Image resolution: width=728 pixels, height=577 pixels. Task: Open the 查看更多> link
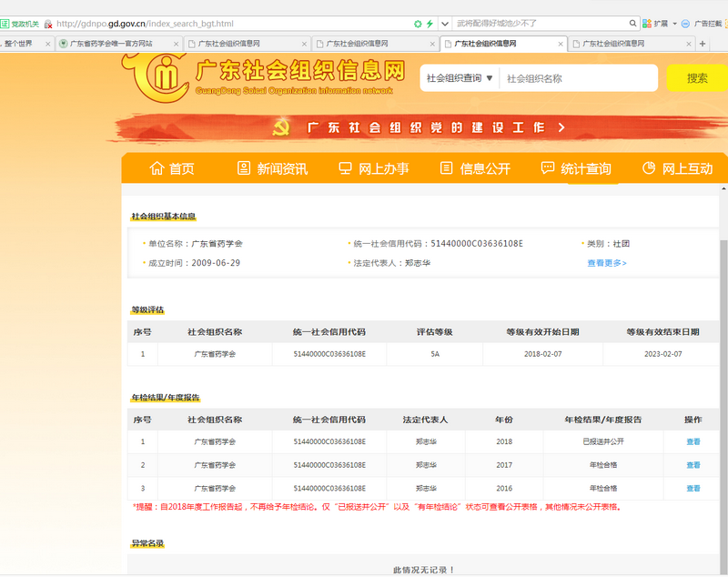point(606,263)
